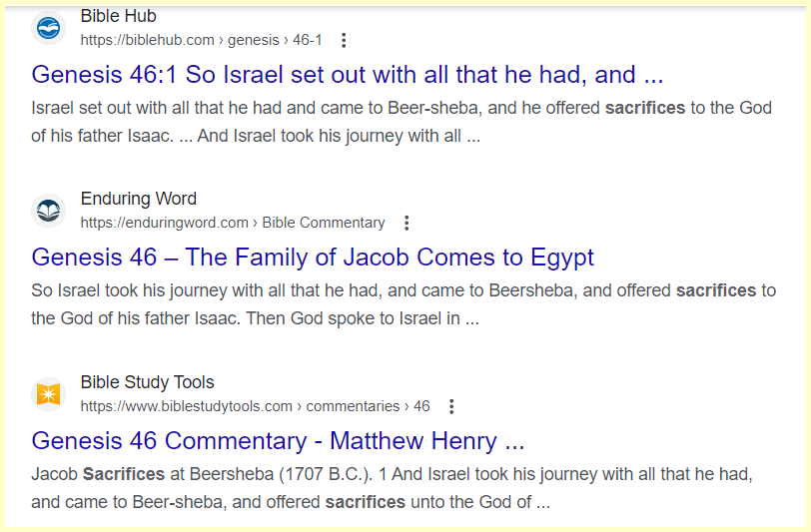Open the Genesis 46 Commentary - Matthew Henry result
Image resolution: width=811 pixels, height=532 pixels.
click(278, 440)
